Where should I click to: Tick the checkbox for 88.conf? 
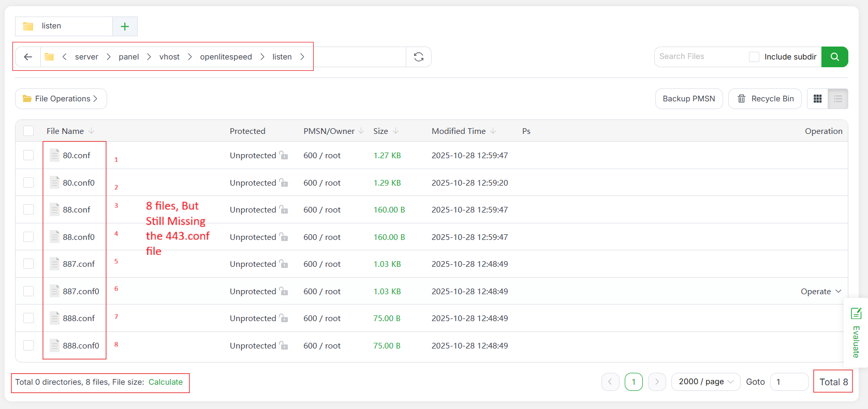(28, 209)
